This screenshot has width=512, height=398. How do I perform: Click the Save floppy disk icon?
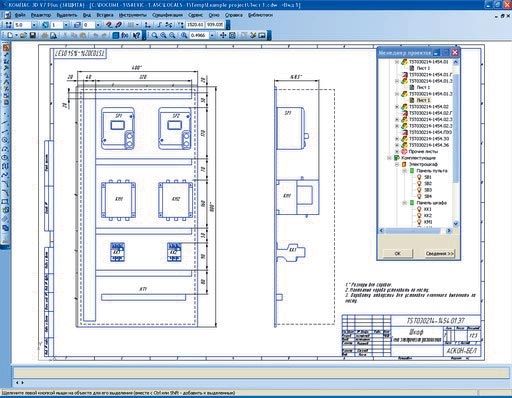(x=33, y=35)
